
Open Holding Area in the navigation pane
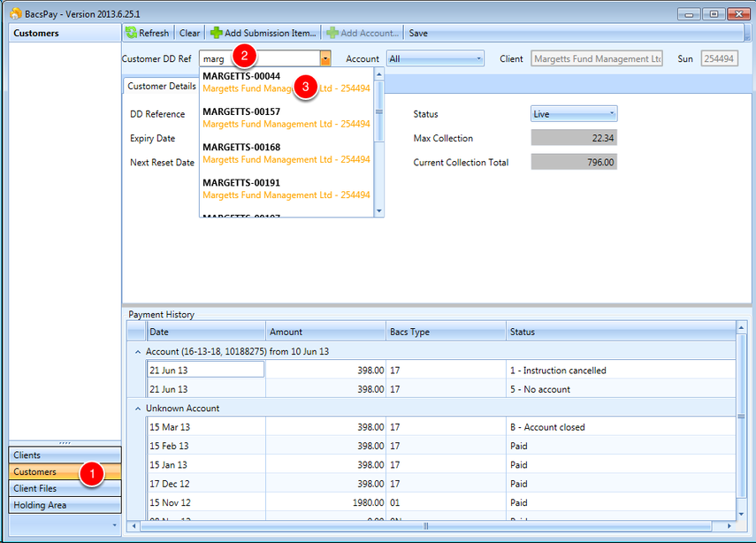coord(65,505)
